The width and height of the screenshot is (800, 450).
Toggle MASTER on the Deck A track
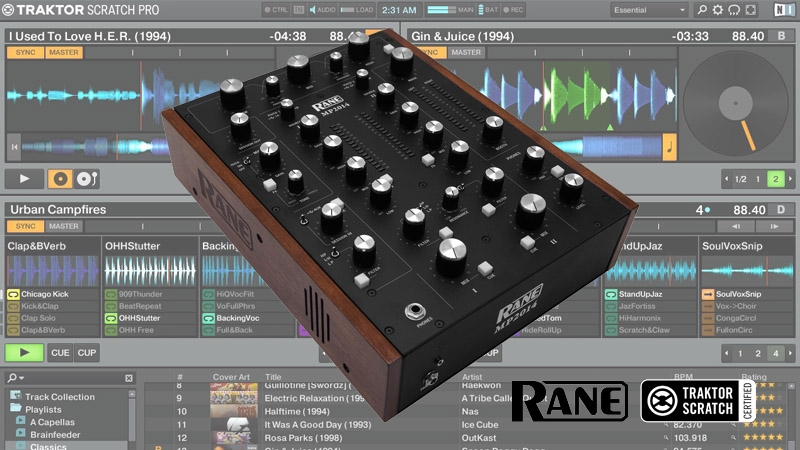64,53
